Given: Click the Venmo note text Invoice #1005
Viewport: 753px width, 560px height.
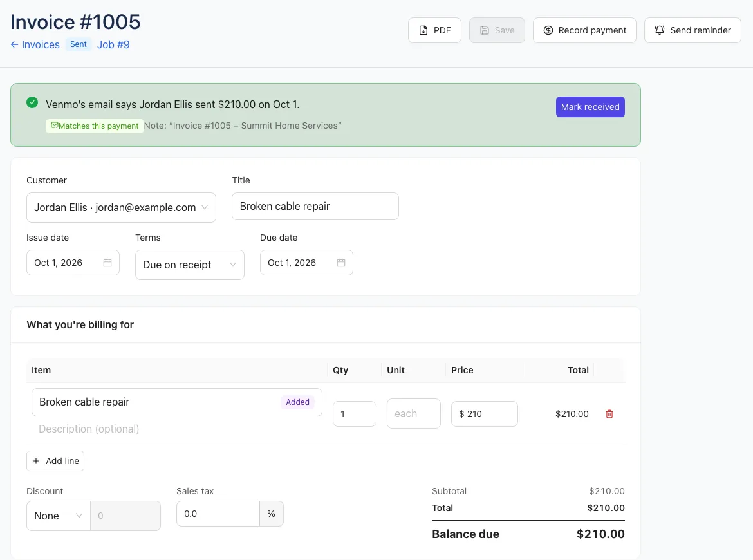Looking at the screenshot, I should (x=243, y=126).
